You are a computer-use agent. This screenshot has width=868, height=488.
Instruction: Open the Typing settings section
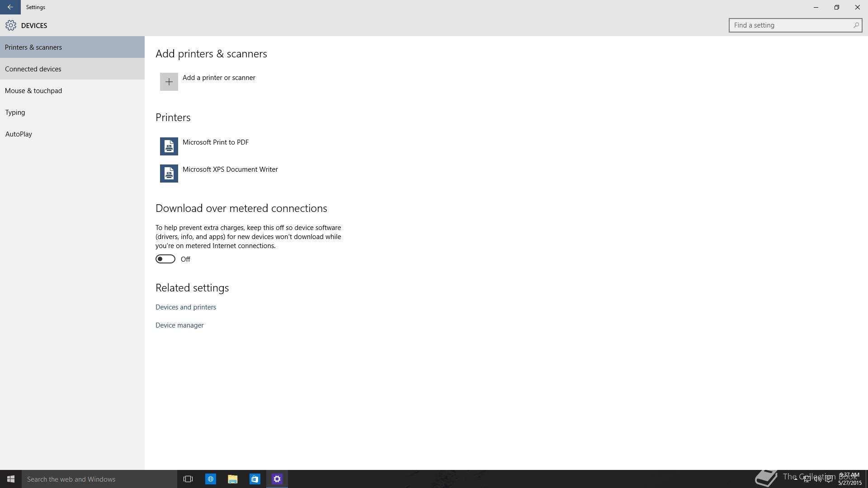(72, 112)
